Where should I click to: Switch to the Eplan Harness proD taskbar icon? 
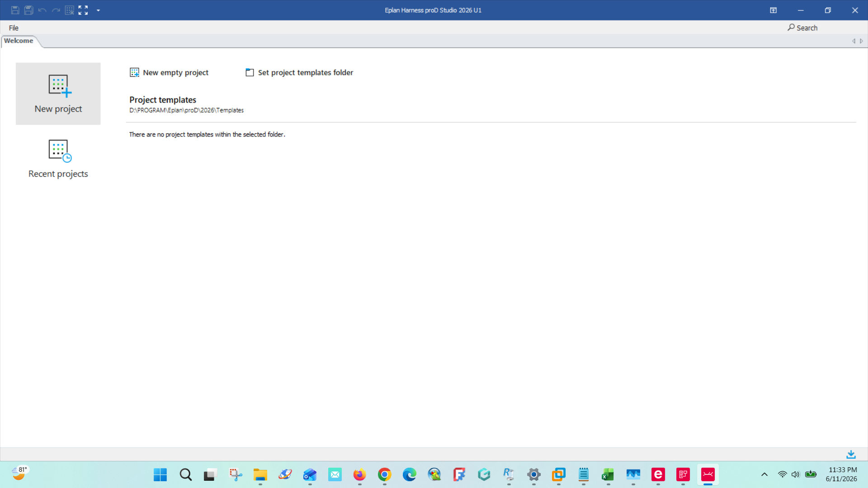(x=708, y=475)
